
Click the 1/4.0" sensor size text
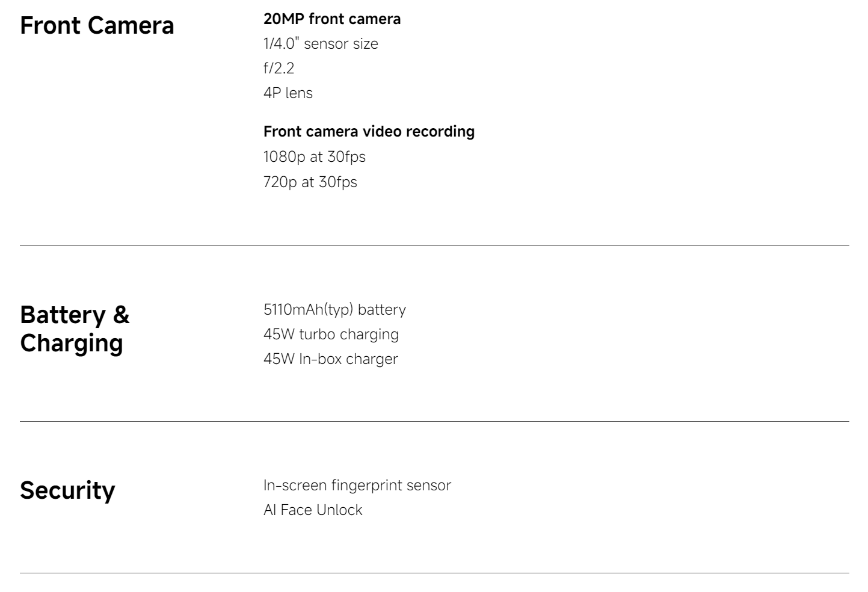pos(321,43)
